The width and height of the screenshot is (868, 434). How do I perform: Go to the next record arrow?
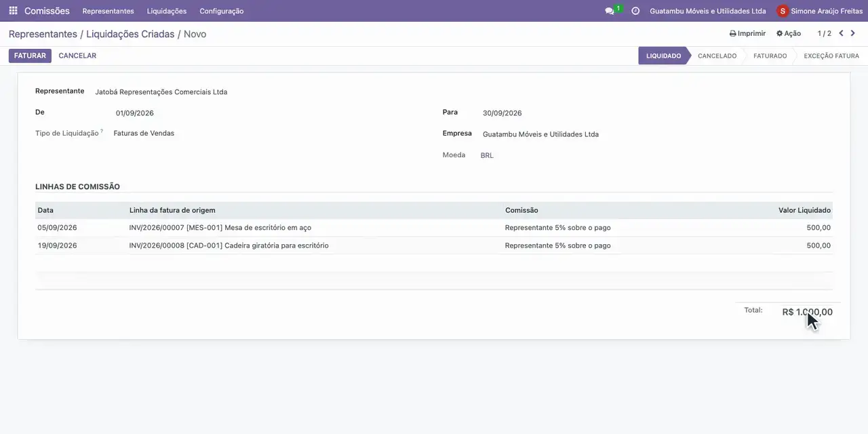tap(853, 33)
